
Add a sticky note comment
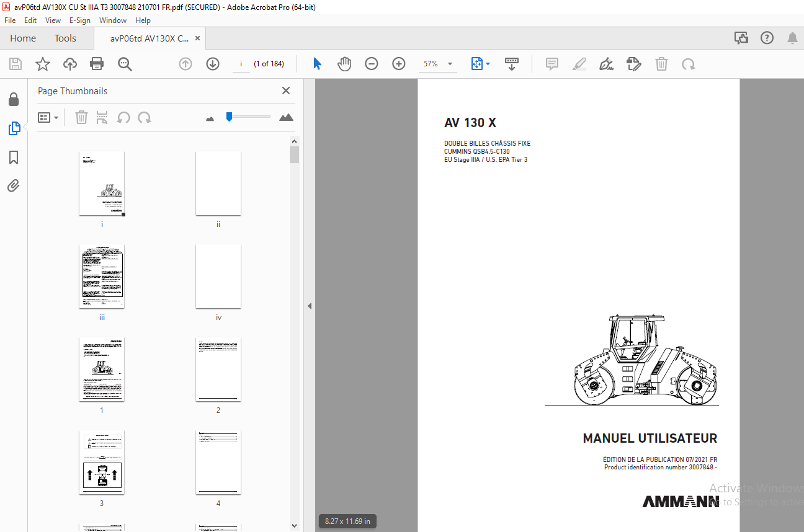pyautogui.click(x=552, y=64)
